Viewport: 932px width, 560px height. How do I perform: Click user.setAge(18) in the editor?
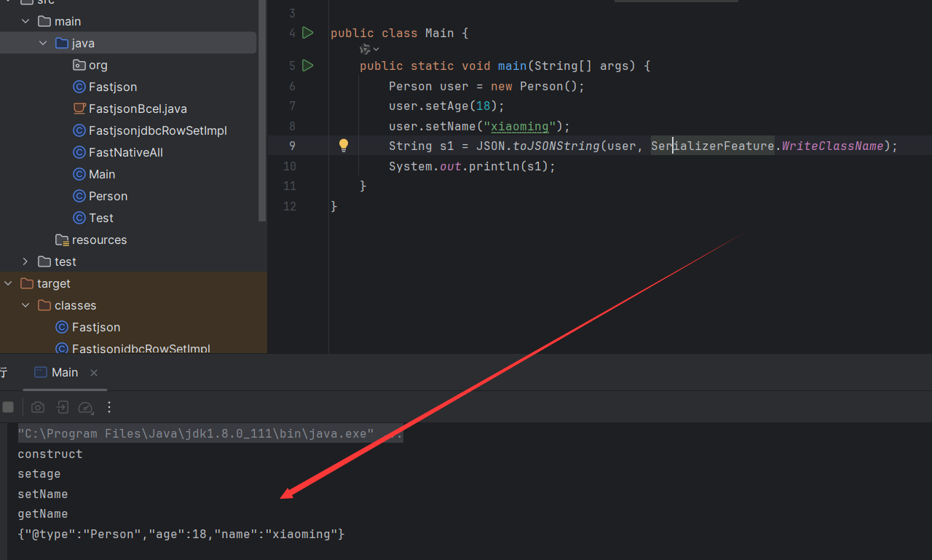coord(446,106)
